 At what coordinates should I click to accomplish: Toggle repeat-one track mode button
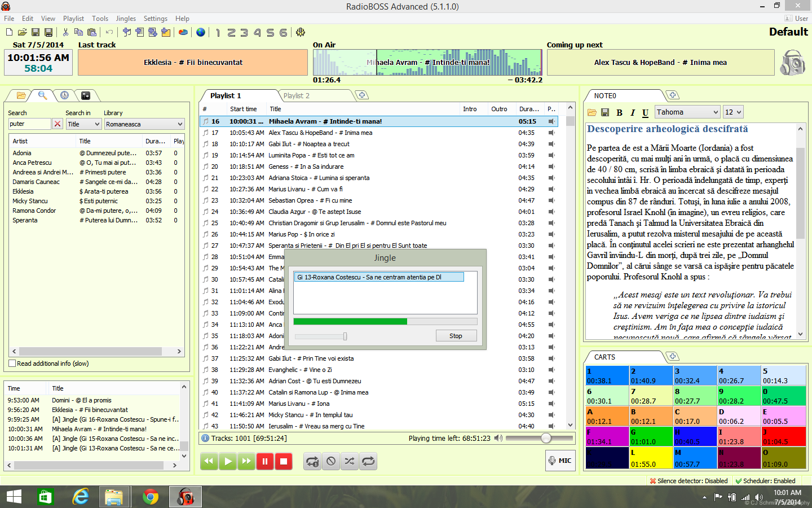tap(312, 461)
